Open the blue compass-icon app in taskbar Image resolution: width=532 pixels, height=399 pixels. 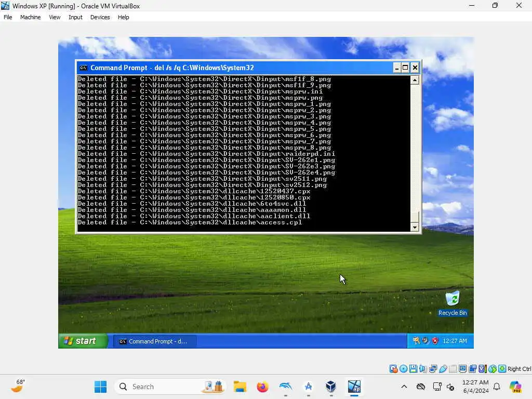tap(308, 387)
